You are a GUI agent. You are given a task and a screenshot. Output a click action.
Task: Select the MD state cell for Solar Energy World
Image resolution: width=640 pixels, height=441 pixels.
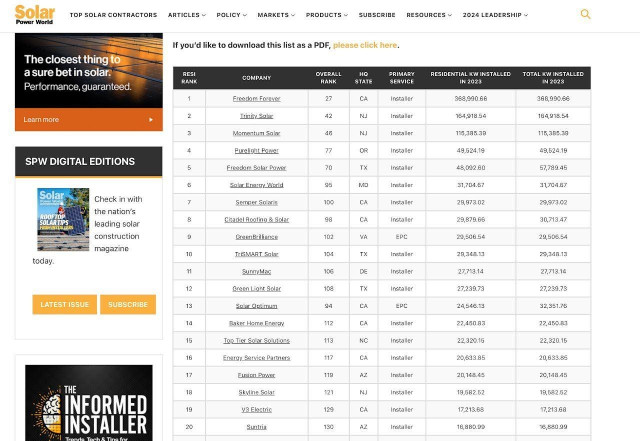(363, 185)
